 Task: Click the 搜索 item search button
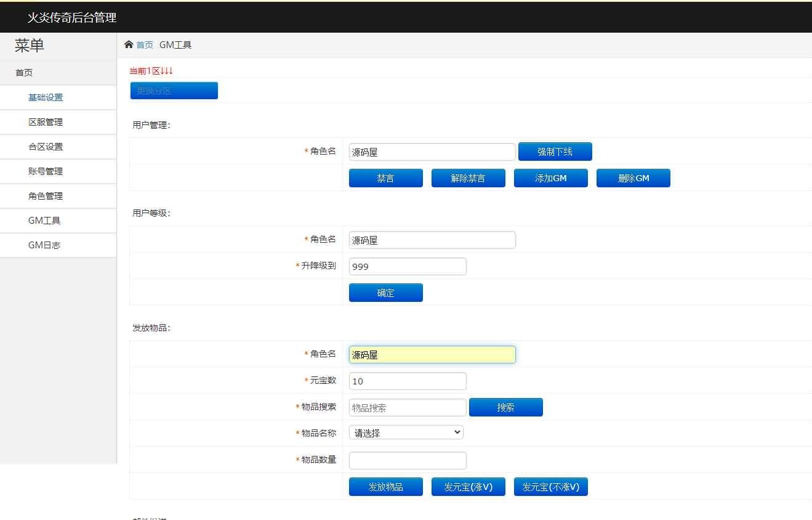pyautogui.click(x=505, y=407)
